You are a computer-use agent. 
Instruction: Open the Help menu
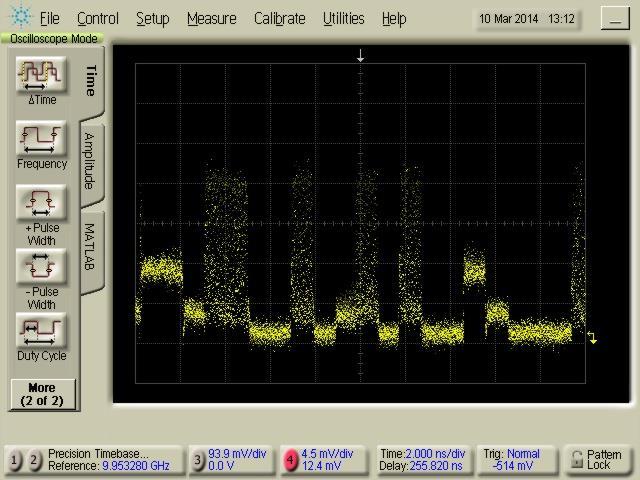(x=394, y=19)
